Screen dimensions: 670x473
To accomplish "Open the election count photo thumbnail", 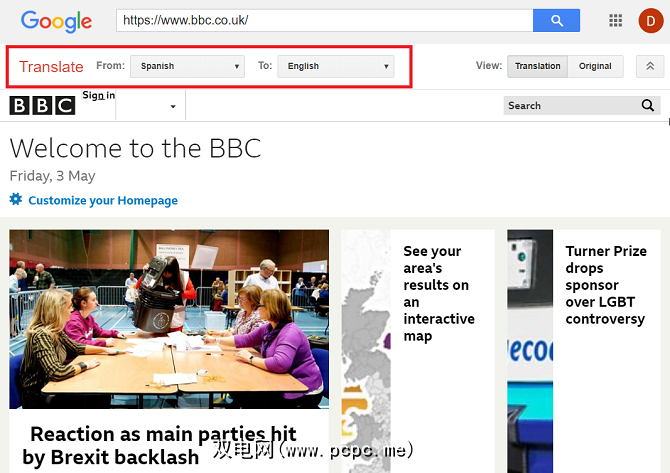I will [169, 319].
